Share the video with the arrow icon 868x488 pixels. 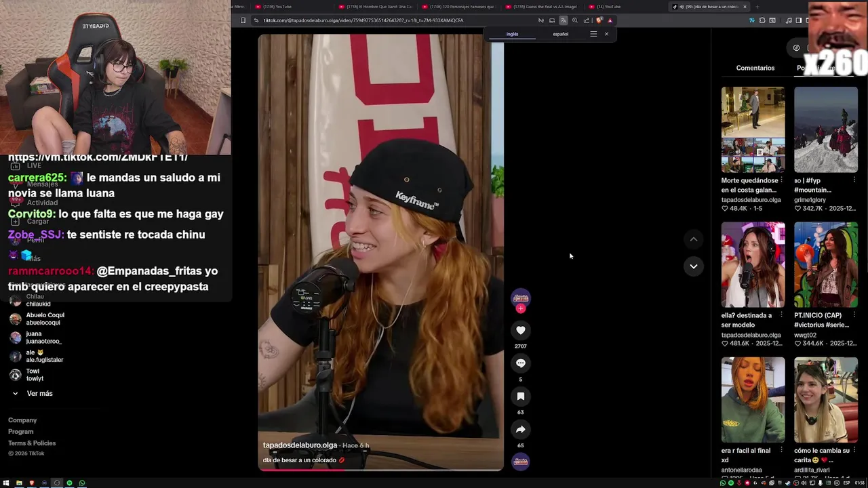[x=520, y=430]
